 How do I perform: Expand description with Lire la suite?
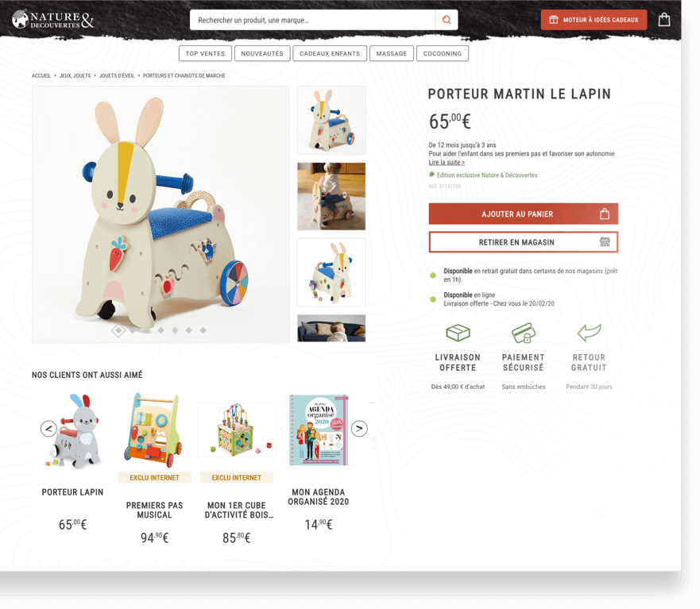tap(447, 163)
